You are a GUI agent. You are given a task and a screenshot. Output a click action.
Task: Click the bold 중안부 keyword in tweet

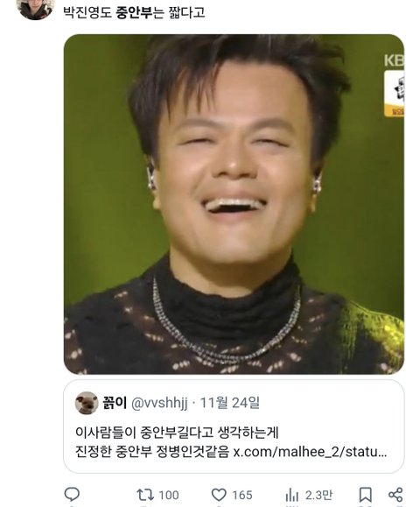[134, 12]
